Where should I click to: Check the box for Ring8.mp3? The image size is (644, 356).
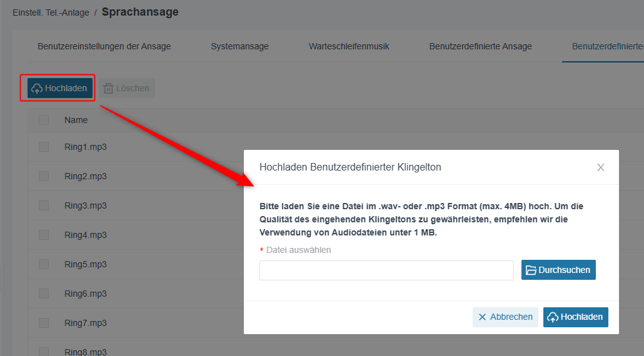pyautogui.click(x=44, y=352)
